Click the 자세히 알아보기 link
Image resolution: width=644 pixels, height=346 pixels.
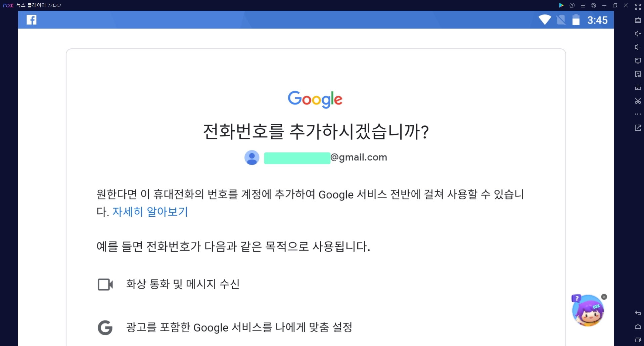click(150, 212)
